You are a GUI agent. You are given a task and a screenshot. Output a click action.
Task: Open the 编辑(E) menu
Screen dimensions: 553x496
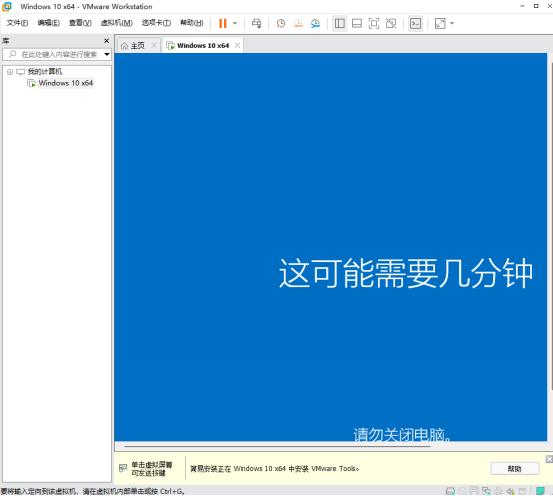click(x=49, y=23)
